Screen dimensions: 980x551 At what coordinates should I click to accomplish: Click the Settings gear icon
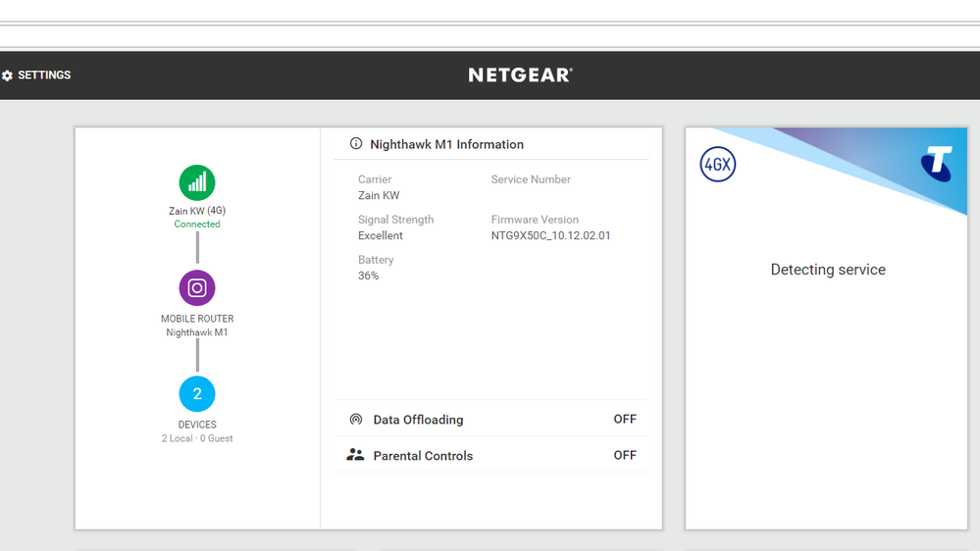click(8, 75)
